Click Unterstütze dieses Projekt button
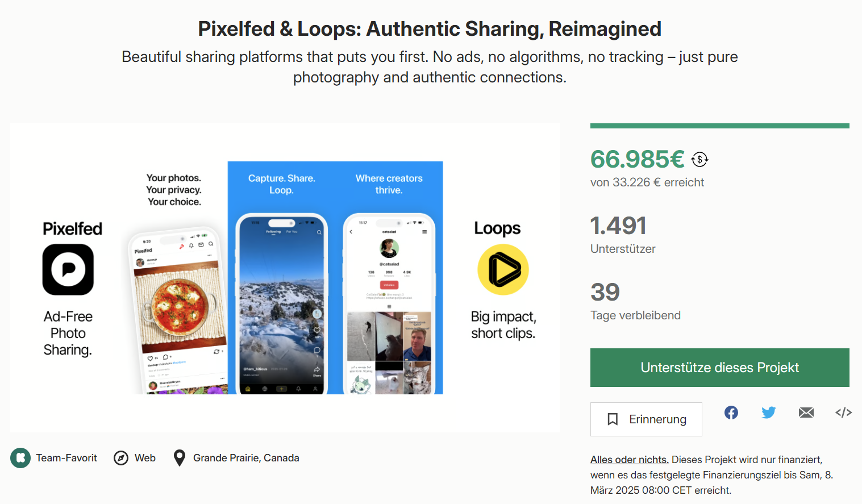 tap(720, 368)
